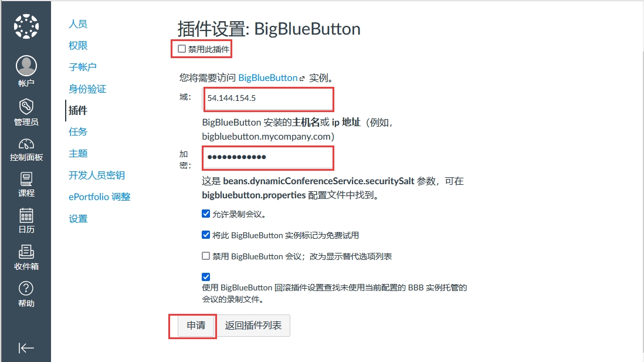644x362 pixels.
Task: Open 课程 courses icon
Action: pyautogui.click(x=26, y=180)
